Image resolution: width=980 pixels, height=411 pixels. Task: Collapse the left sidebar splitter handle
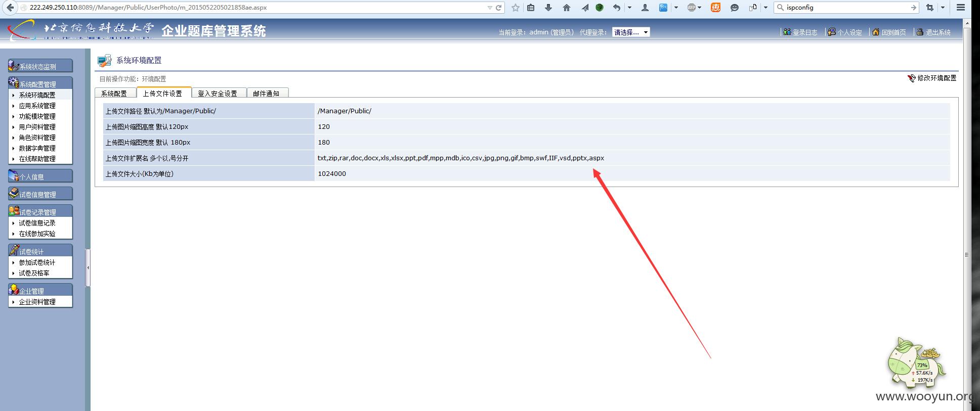pos(88,268)
